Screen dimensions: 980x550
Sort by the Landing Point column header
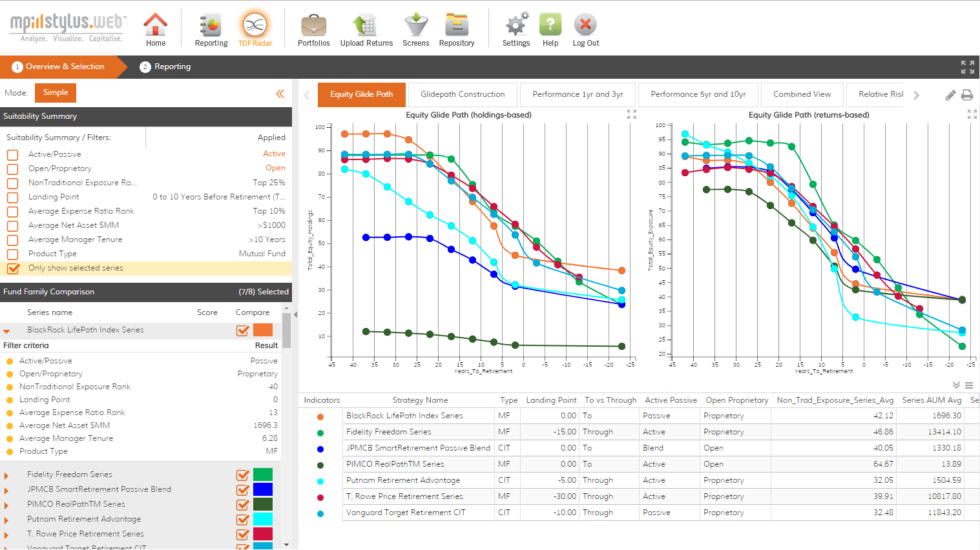(x=551, y=400)
